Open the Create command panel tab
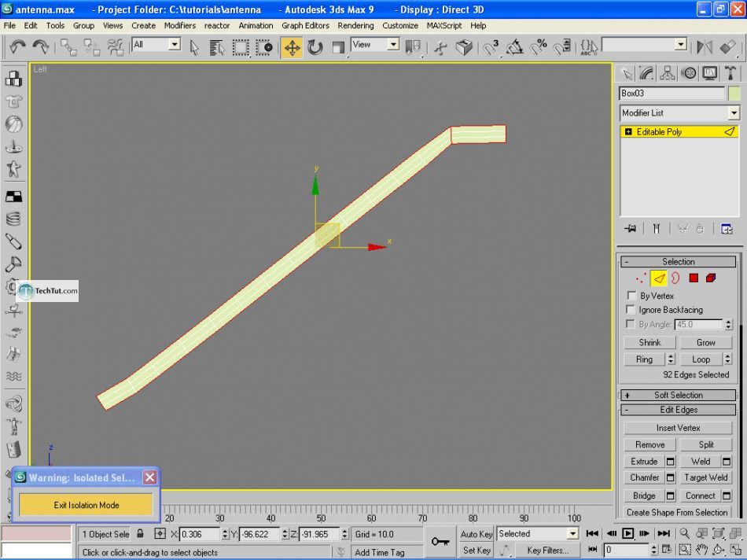Screen dimensions: 747x560 [627, 73]
